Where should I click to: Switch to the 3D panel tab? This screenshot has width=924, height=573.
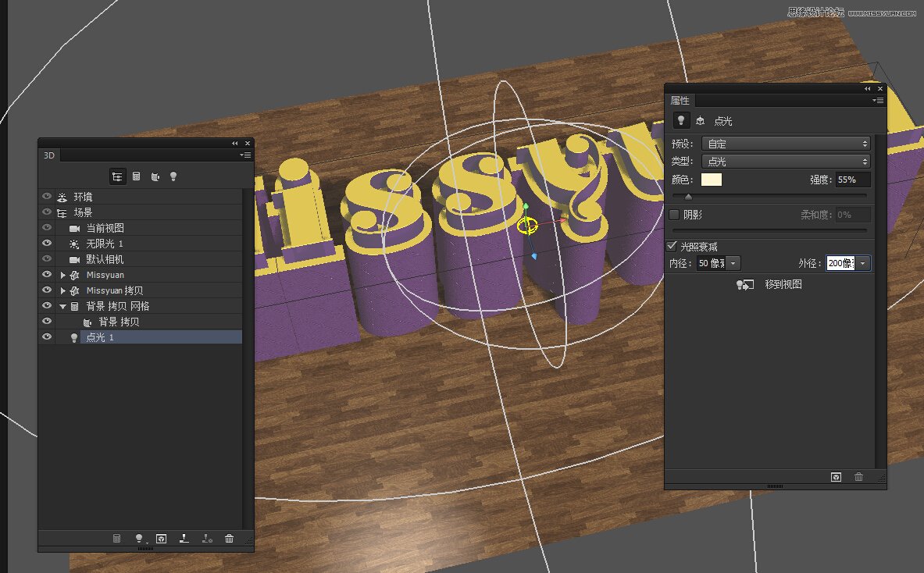pos(49,155)
